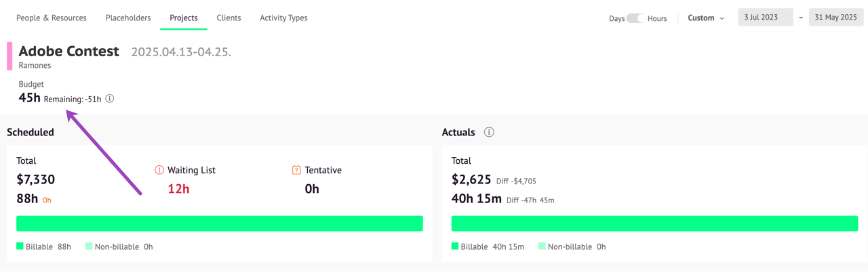Click the info icon next to Remaining budget
Screen dimensions: 868x279
tap(110, 99)
